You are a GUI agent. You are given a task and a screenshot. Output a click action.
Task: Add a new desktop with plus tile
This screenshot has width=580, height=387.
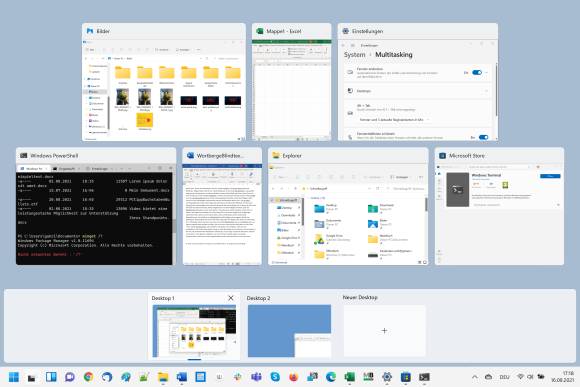tap(384, 330)
